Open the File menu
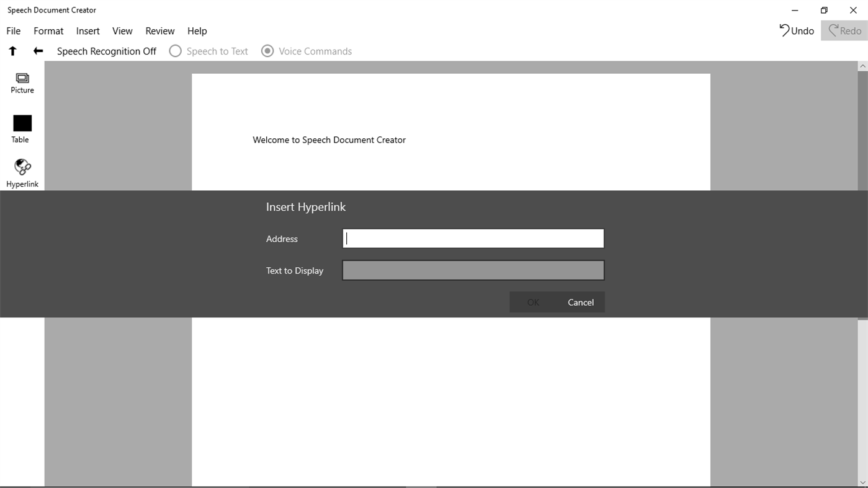868x488 pixels. [13, 30]
